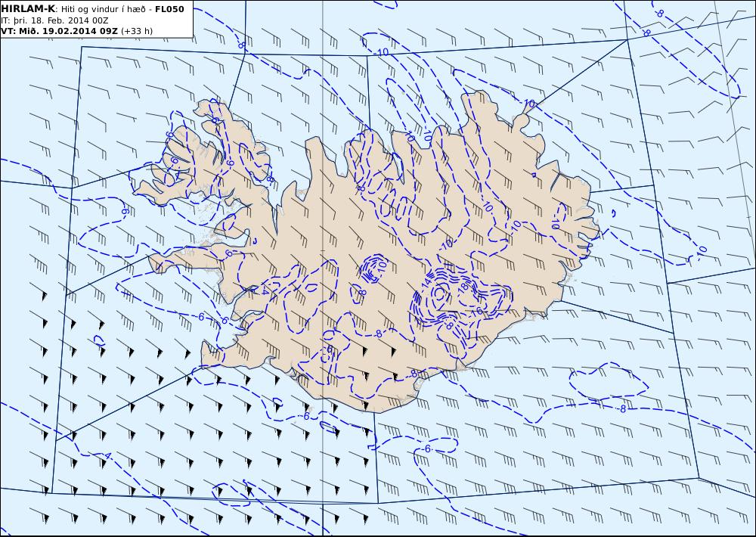Click the '(+33 h)' forecast offset
756x537 pixels.
coord(137,31)
